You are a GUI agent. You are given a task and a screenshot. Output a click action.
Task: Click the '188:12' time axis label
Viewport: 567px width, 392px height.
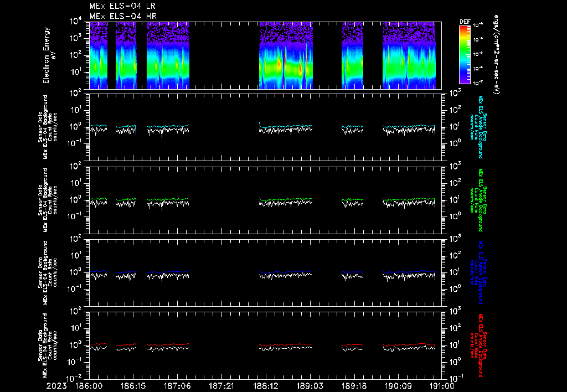pyautogui.click(x=265, y=386)
